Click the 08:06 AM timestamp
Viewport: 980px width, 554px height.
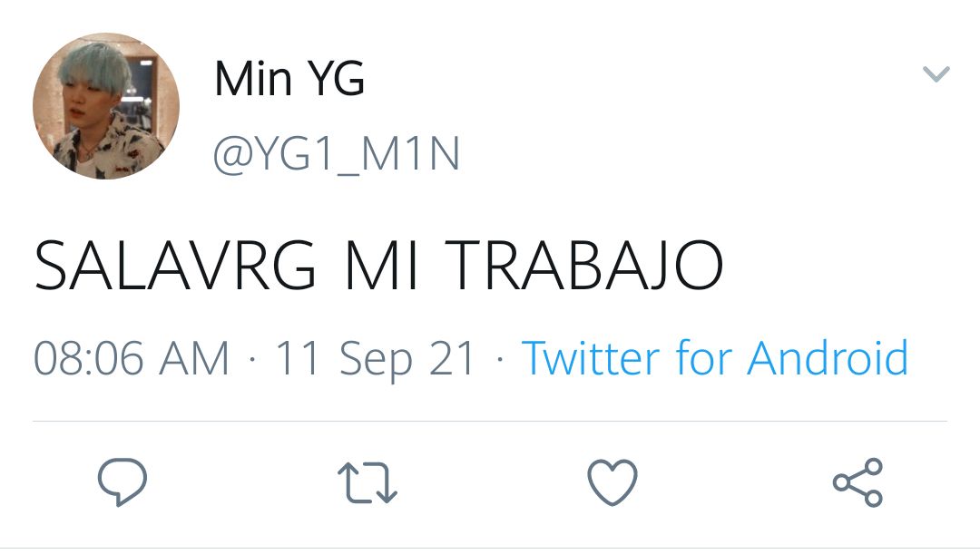tap(132, 358)
